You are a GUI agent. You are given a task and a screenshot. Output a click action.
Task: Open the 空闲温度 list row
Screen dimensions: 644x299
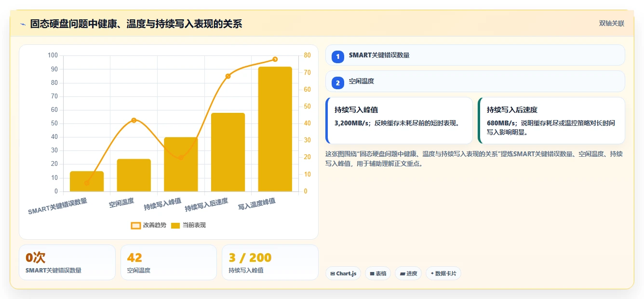475,81
